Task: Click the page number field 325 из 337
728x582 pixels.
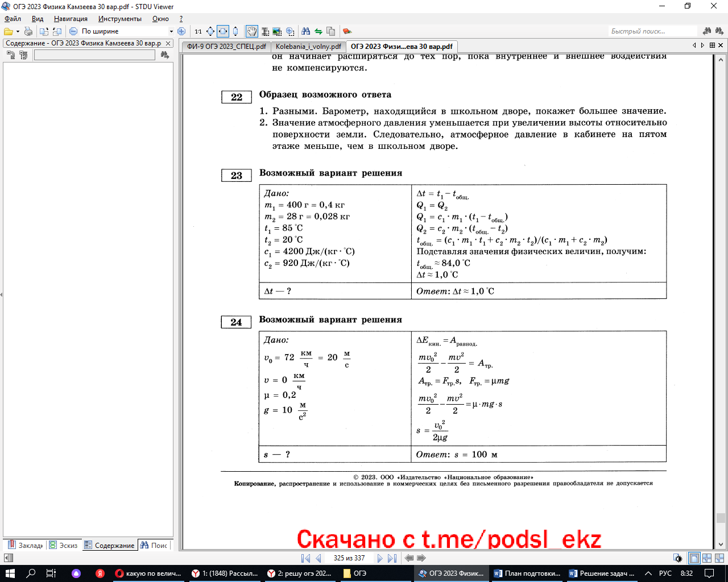Action: [x=349, y=558]
